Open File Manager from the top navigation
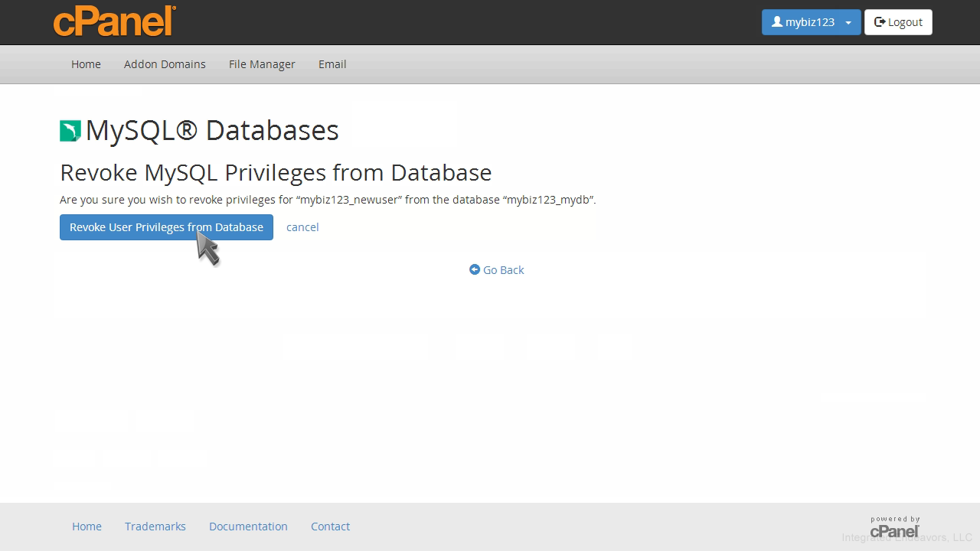Image resolution: width=980 pixels, height=551 pixels. tap(262, 64)
